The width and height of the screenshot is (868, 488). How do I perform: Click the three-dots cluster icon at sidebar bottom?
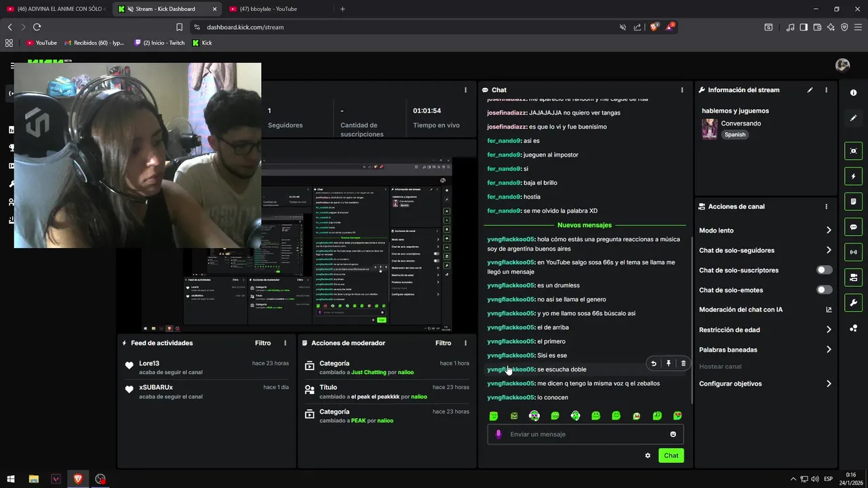[x=853, y=328]
